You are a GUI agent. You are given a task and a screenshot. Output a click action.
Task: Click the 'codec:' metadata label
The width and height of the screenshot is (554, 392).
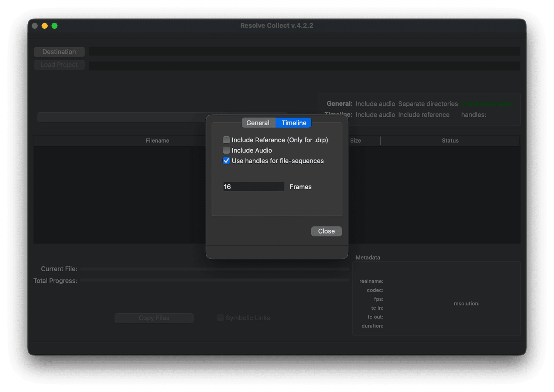[x=375, y=290]
